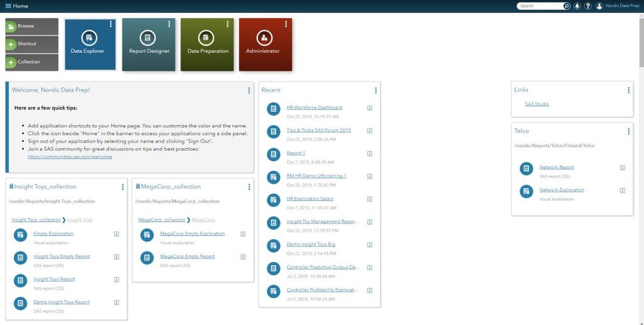Open the Links panel options menu
Viewport: 644px width, 325px height.
pos(628,90)
